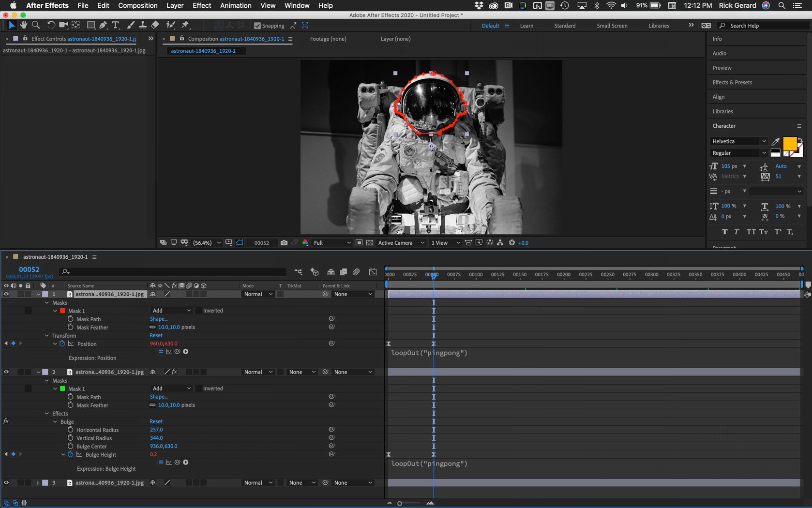The width and height of the screenshot is (812, 508).
Task: Take a snapshot of the composition view
Action: click(x=284, y=242)
